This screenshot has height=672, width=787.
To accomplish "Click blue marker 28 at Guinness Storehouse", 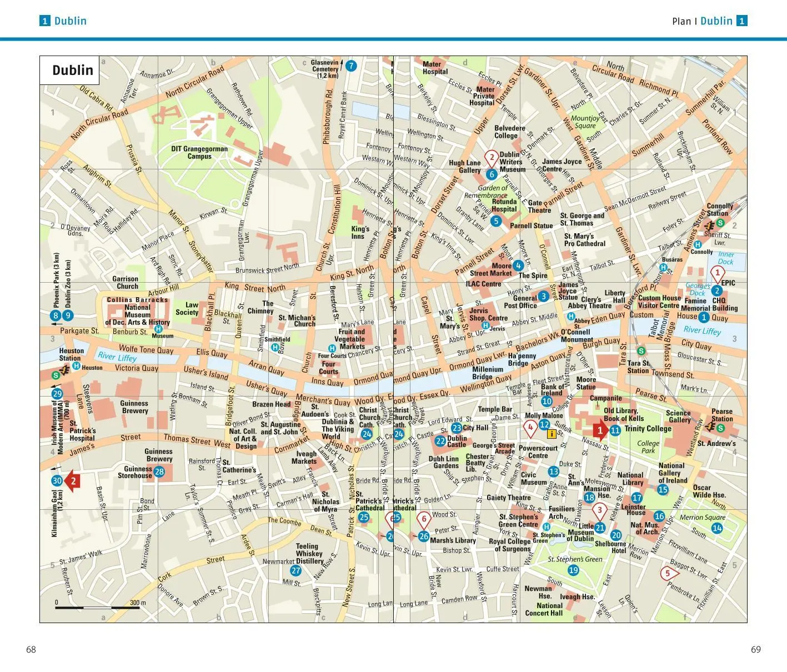I will (159, 472).
